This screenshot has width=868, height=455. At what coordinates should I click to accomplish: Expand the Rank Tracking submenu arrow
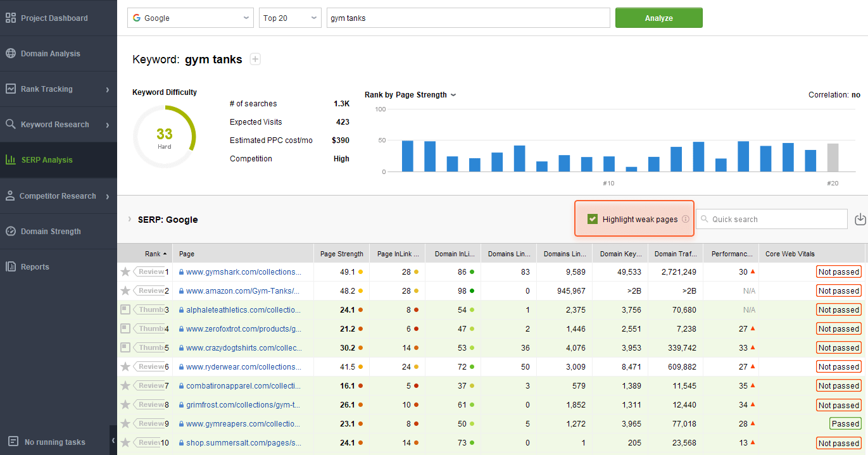[x=108, y=89]
